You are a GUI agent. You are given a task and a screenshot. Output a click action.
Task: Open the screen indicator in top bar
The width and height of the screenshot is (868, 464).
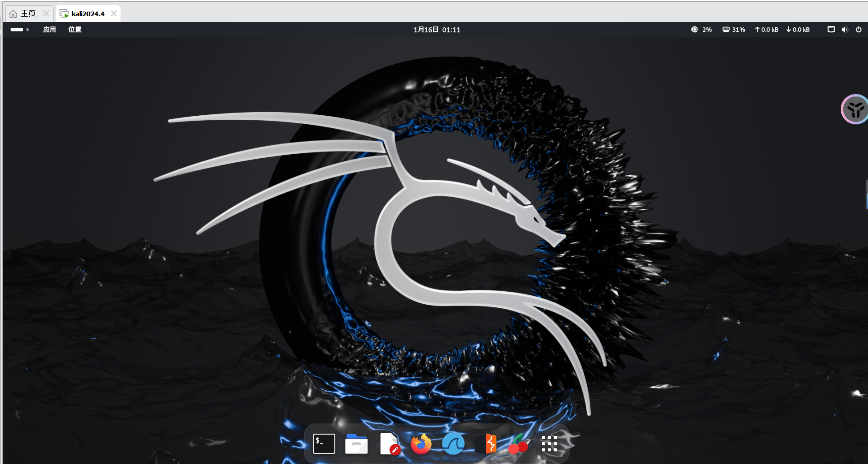831,29
